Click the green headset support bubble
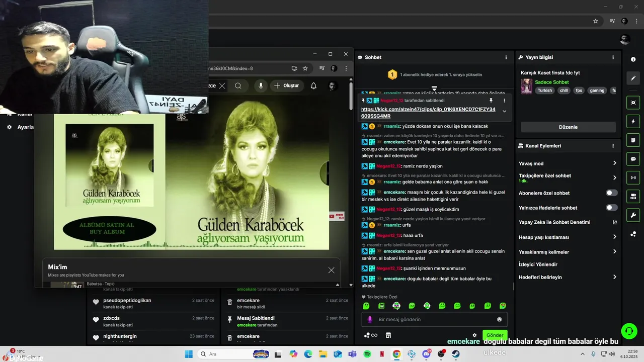This screenshot has width=644, height=362. (x=629, y=331)
